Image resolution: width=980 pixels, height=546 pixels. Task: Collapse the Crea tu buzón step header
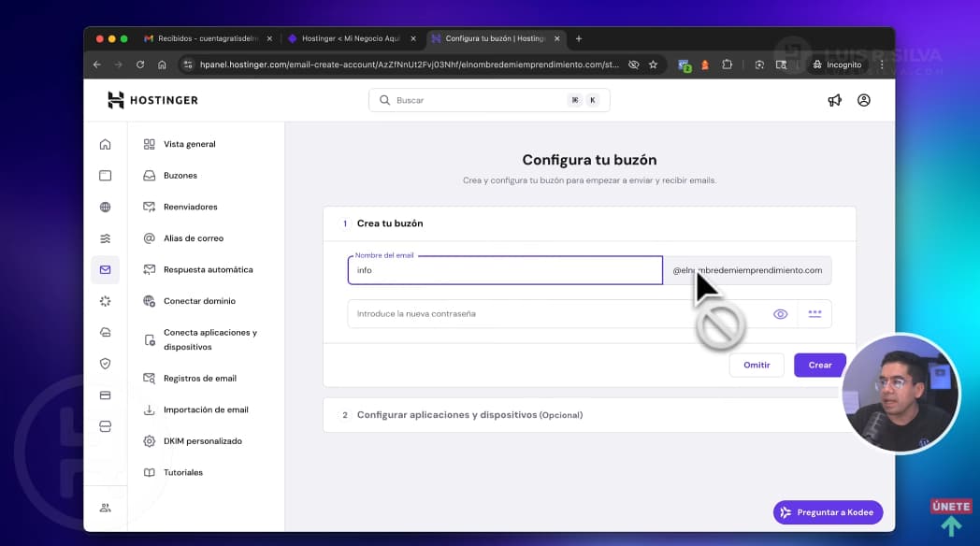(589, 223)
